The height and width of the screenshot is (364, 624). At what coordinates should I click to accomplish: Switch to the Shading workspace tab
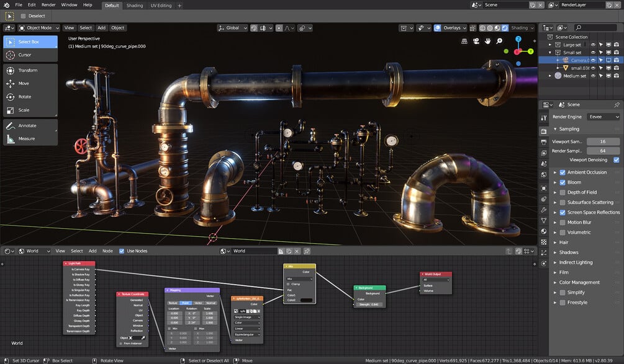click(x=135, y=6)
